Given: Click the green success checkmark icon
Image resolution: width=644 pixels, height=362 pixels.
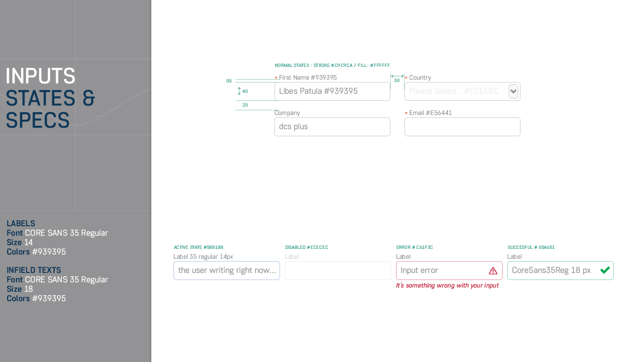Looking at the screenshot, I should tap(605, 270).
